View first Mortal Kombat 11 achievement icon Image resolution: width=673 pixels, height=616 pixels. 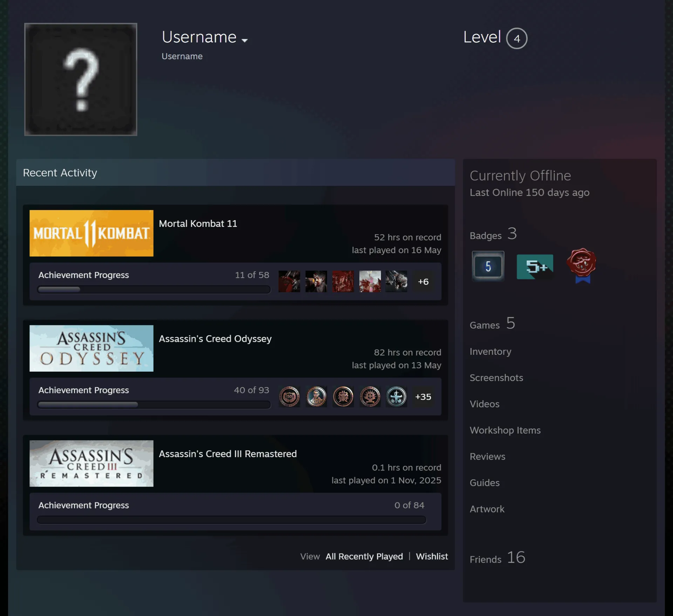(x=289, y=281)
